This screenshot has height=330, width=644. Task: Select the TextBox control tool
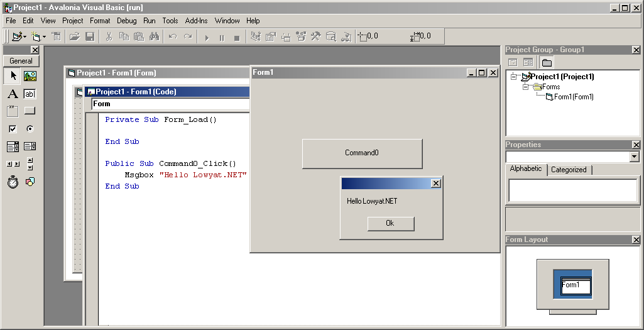click(30, 94)
